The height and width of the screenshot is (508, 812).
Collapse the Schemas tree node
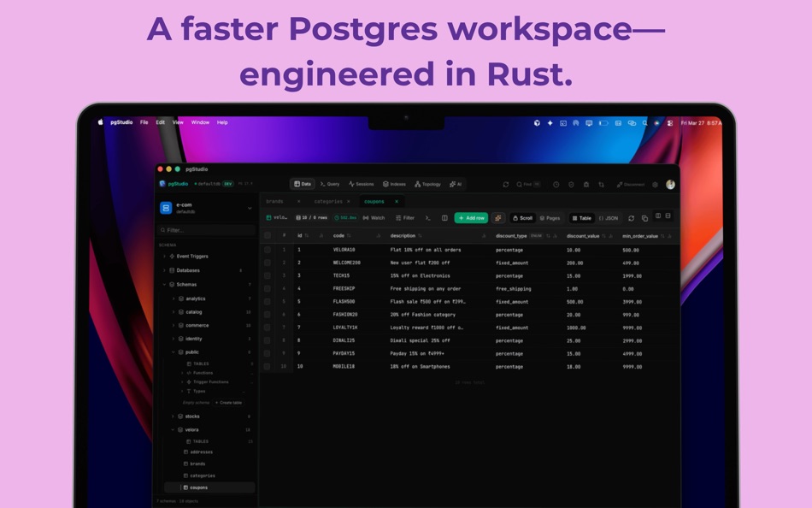click(166, 284)
